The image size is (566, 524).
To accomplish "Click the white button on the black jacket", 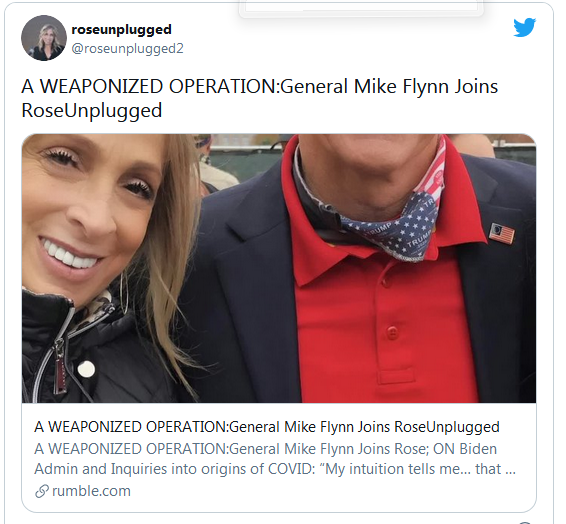I will coord(86,369).
